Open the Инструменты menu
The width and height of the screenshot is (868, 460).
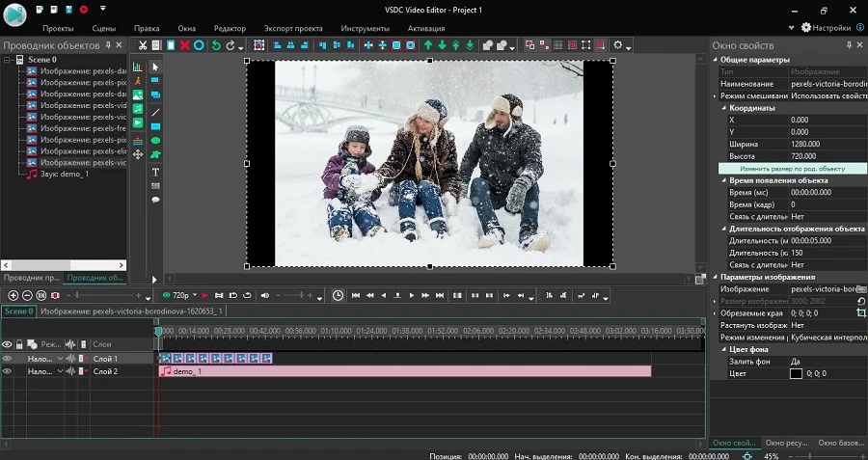pos(366,28)
